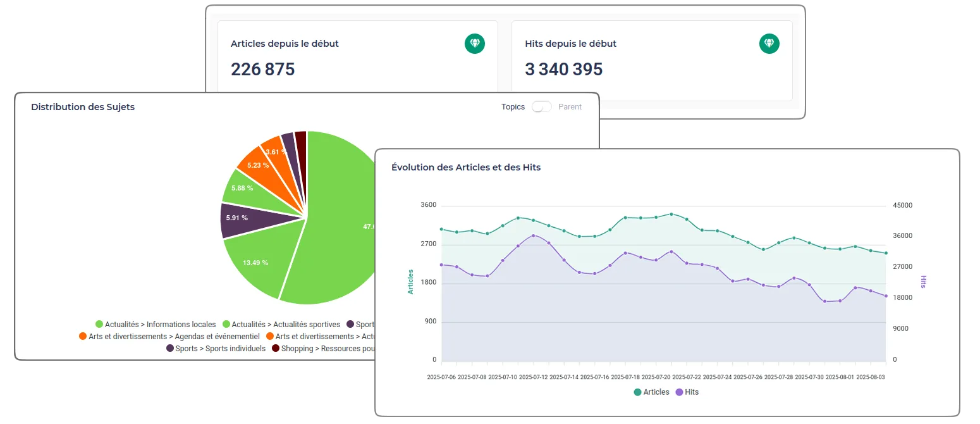980x424 pixels.
Task: Click the 2025-07-24 date label
Action: pos(718,377)
